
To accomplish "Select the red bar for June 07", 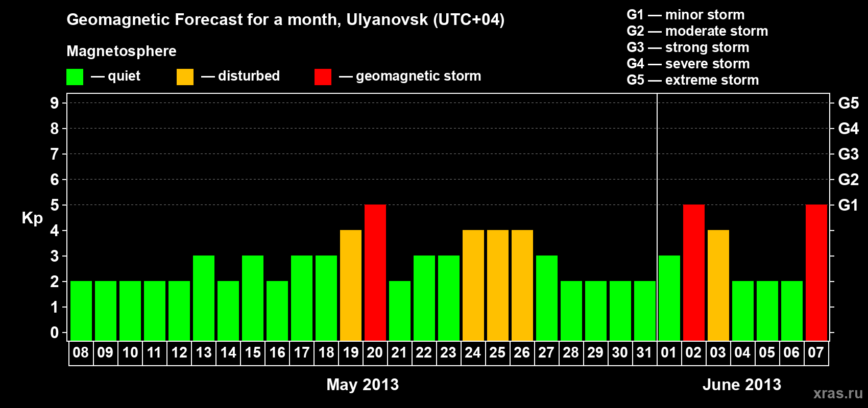I will pyautogui.click(x=816, y=272).
